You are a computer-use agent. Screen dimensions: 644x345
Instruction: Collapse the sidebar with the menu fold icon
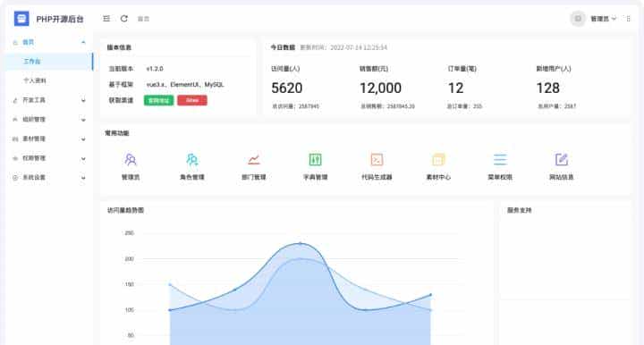coord(106,19)
